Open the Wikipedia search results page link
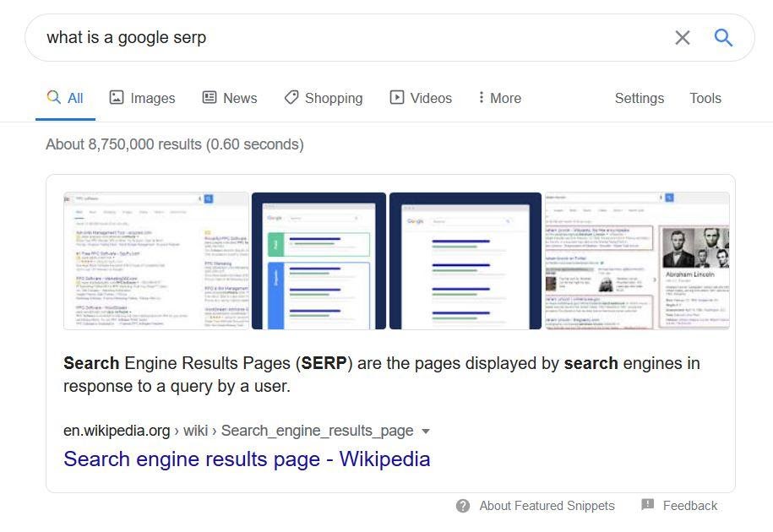 (246, 459)
